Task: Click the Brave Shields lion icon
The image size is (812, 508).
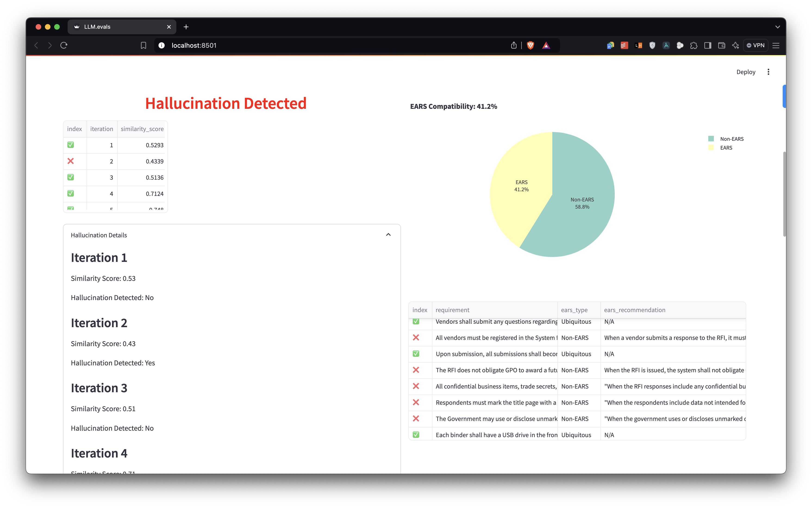Action: [530, 45]
